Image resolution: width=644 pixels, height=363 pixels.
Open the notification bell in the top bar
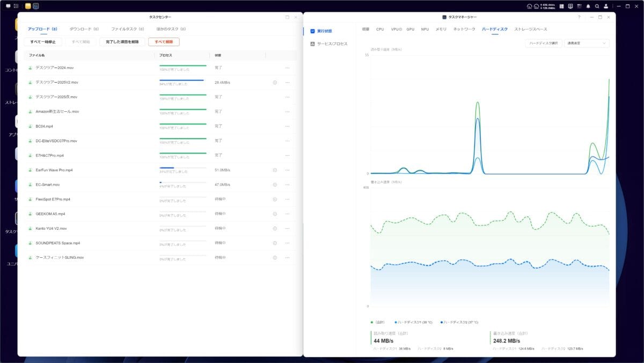[x=588, y=6]
